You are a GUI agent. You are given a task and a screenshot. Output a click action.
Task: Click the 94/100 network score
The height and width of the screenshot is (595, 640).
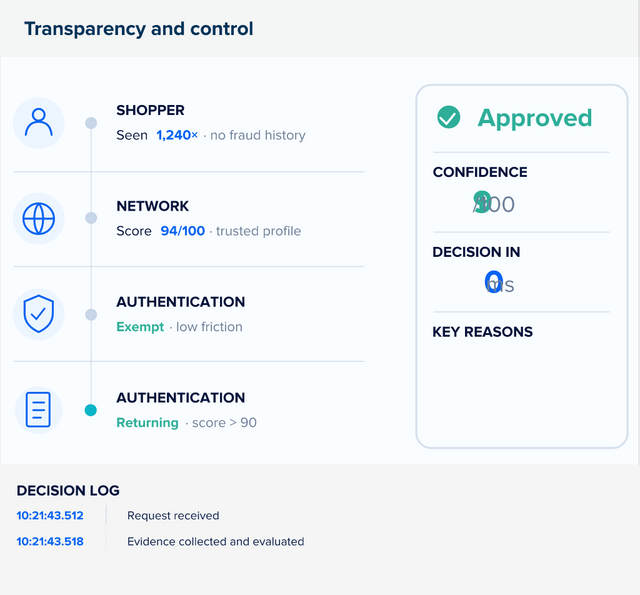(x=182, y=231)
